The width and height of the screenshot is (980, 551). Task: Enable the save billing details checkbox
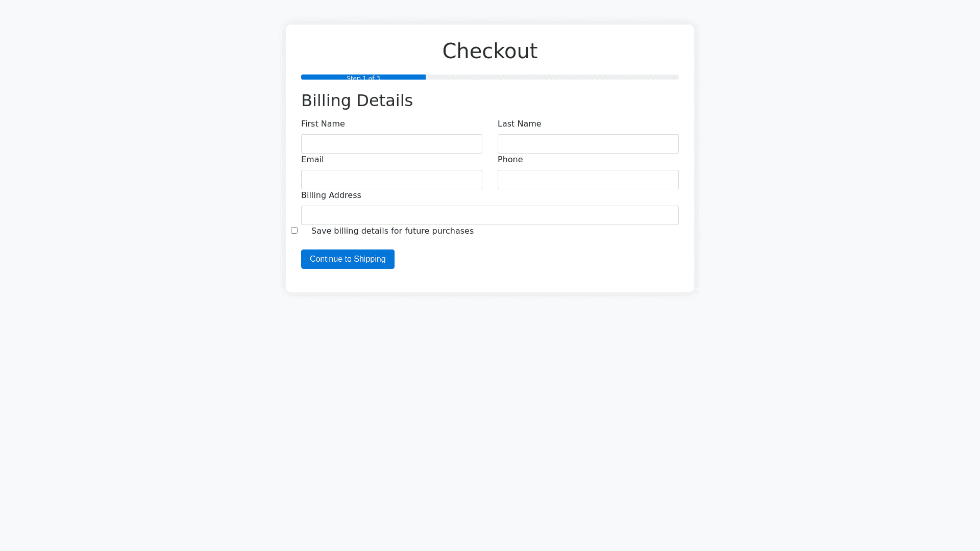click(294, 231)
